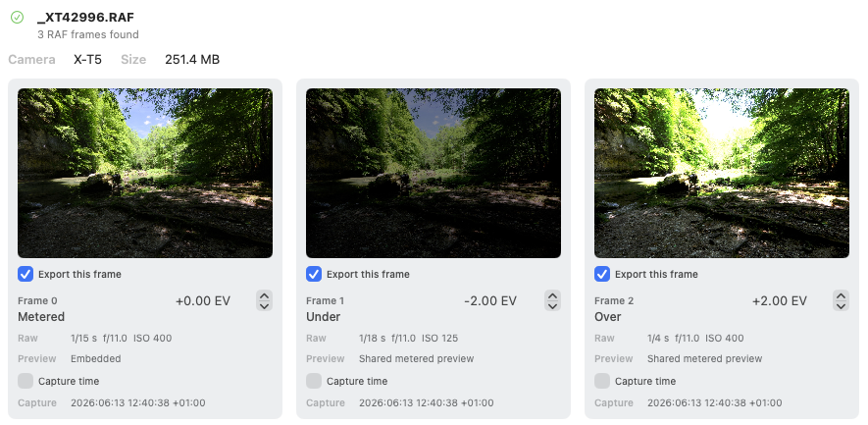Viewport: 868px width, 425px height.
Task: Click the Frame 1 capture timestamp
Action: click(427, 402)
